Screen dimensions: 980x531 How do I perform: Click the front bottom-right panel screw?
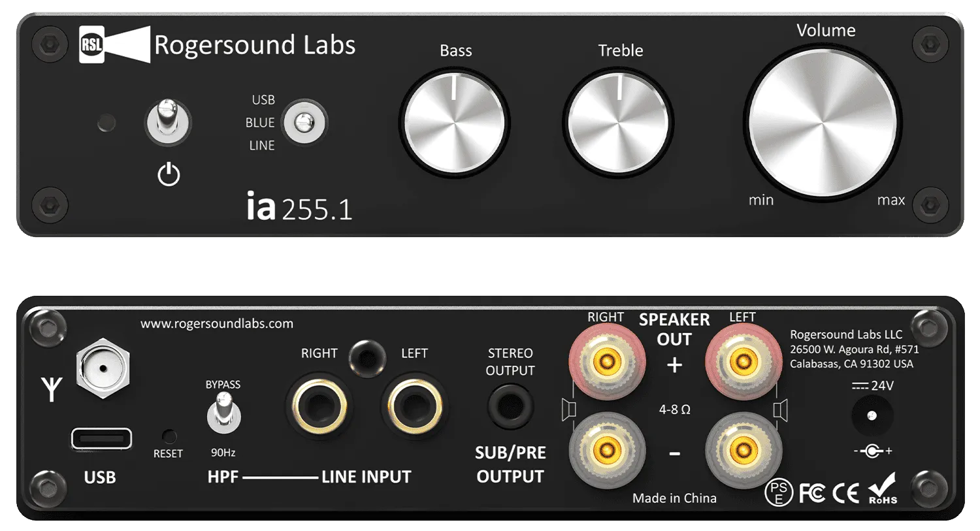(x=930, y=205)
